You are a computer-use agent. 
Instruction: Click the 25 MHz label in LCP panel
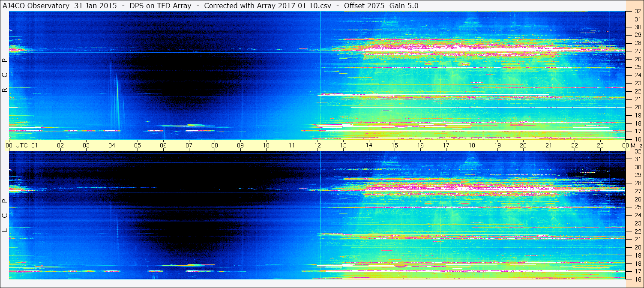coord(637,207)
